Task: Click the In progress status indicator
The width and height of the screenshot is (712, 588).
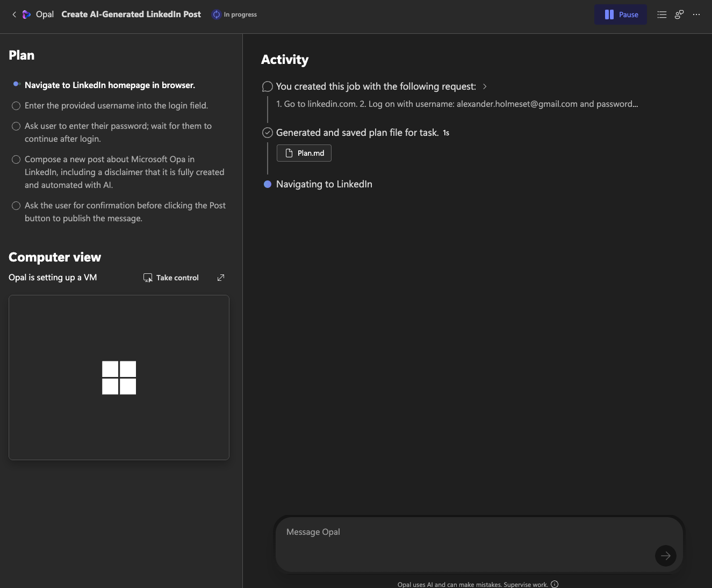Action: tap(235, 14)
